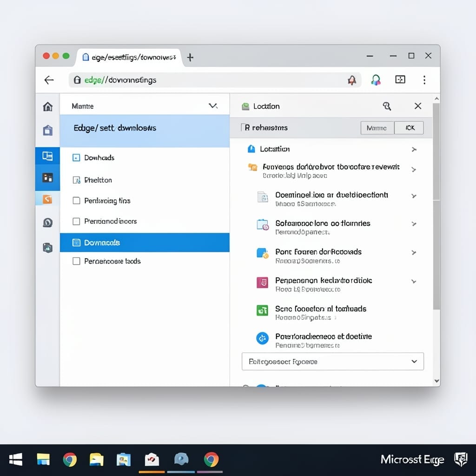Screen dimensions: 476x476
Task: Toggle the Dowhoads checkbox
Action: click(x=76, y=158)
